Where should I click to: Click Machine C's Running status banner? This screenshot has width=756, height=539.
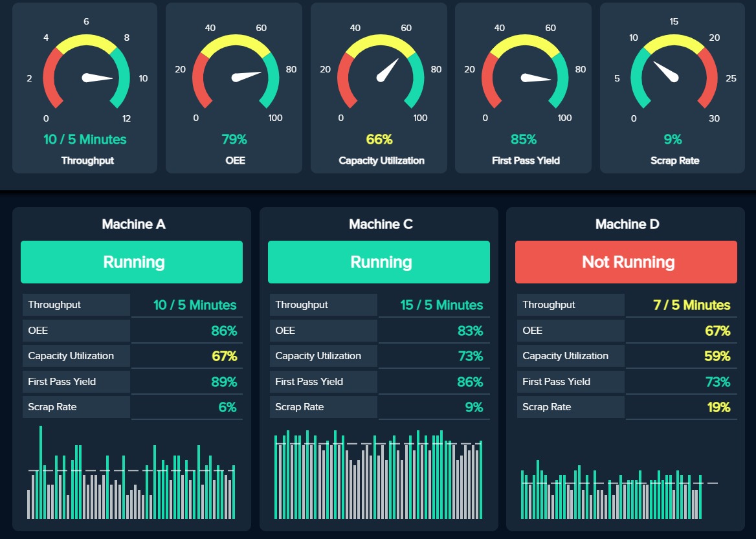(x=379, y=262)
